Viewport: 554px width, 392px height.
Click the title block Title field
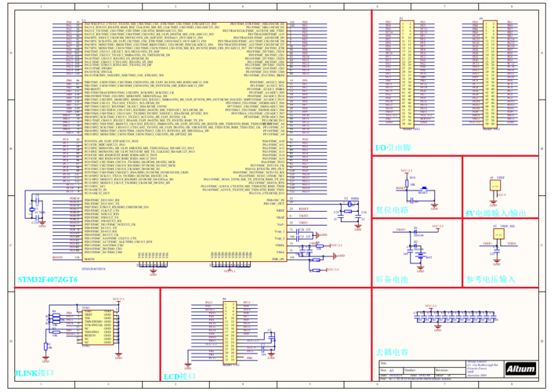(x=422, y=365)
